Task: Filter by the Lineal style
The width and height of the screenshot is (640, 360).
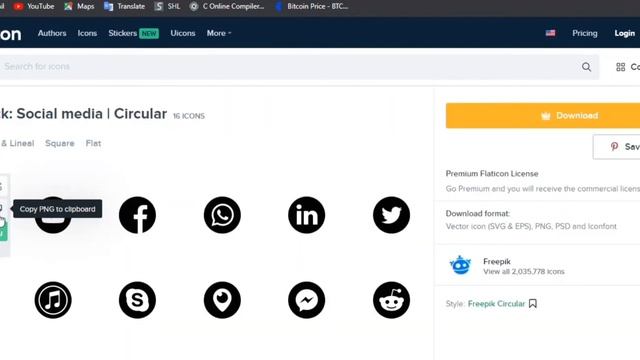Action: 22,143
